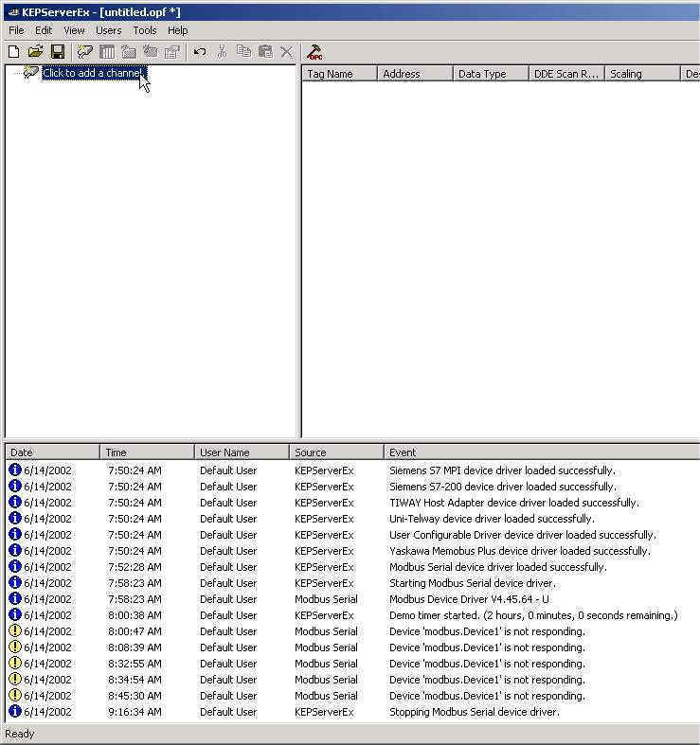Sort the event log by Source column
Screen dimensions: 700x745
pyautogui.click(x=336, y=452)
